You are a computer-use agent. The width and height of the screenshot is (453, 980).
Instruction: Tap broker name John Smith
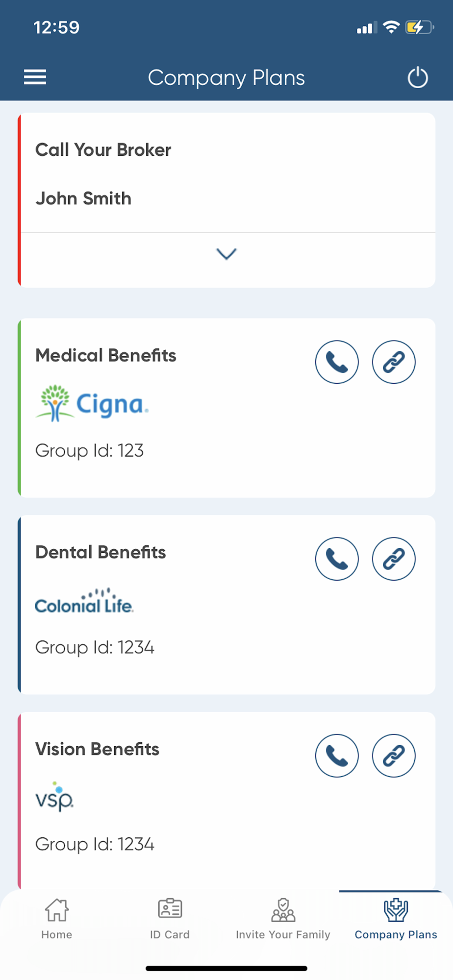[x=83, y=198]
